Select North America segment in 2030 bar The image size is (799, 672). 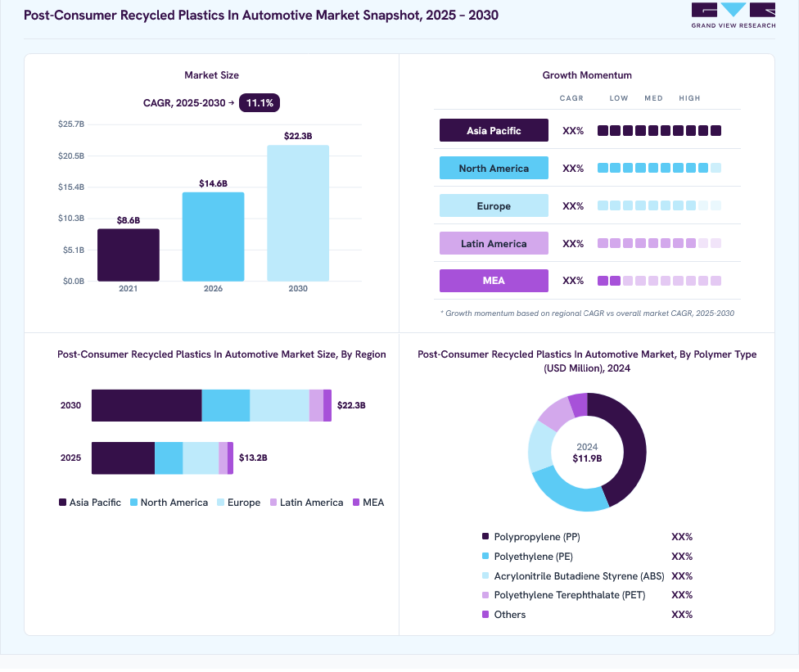point(226,405)
